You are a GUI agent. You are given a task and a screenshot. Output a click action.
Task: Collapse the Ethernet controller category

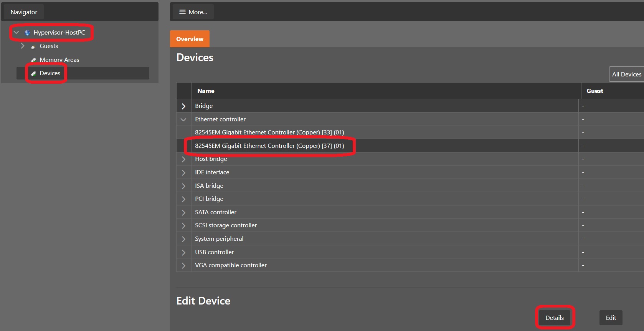pos(183,119)
